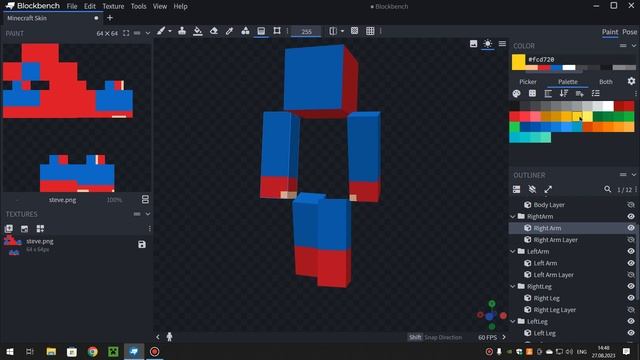Collapse the LeftArm group
This screenshot has width=640, height=360.
click(x=513, y=251)
